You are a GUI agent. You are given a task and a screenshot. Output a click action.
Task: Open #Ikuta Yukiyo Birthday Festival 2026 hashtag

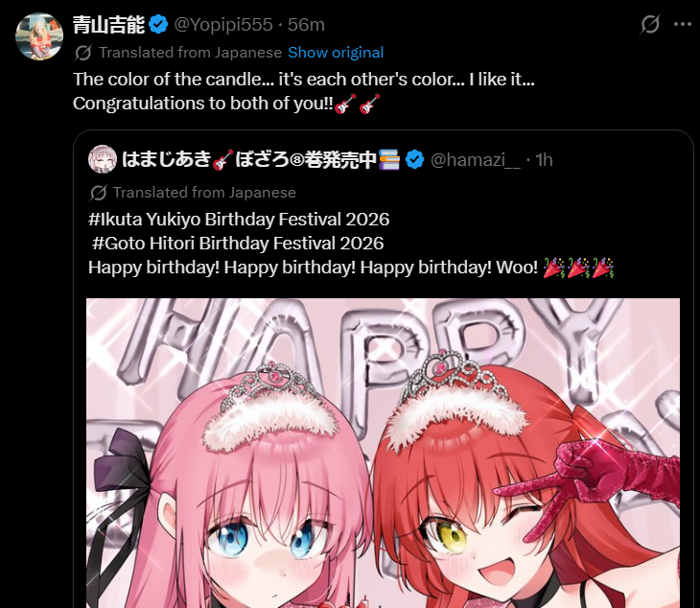click(x=239, y=220)
